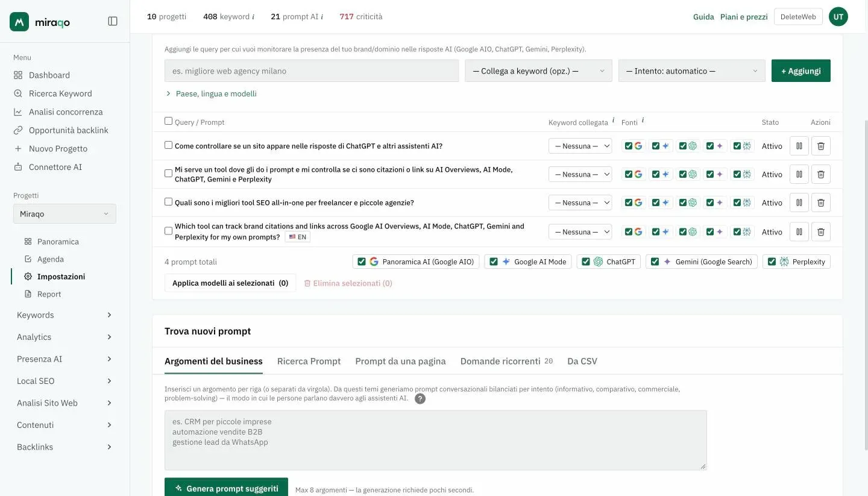Open the 'Intento: automatico' dropdown
The width and height of the screenshot is (868, 496).
tap(692, 71)
